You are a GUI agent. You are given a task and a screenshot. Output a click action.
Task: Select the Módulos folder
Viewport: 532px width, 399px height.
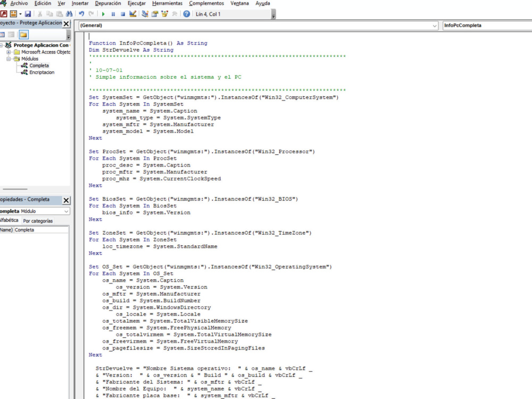click(x=30, y=59)
